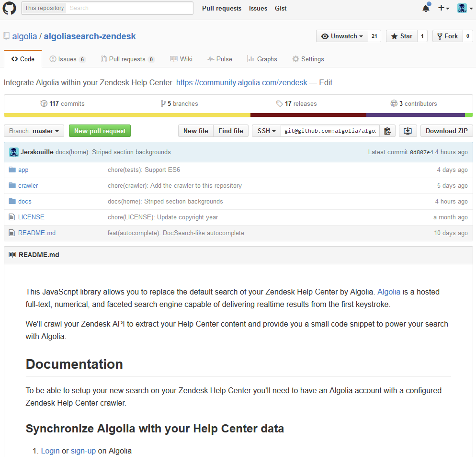This screenshot has height=476, width=476.
Task: Click the repository book icon beside algolia
Action: [6, 36]
